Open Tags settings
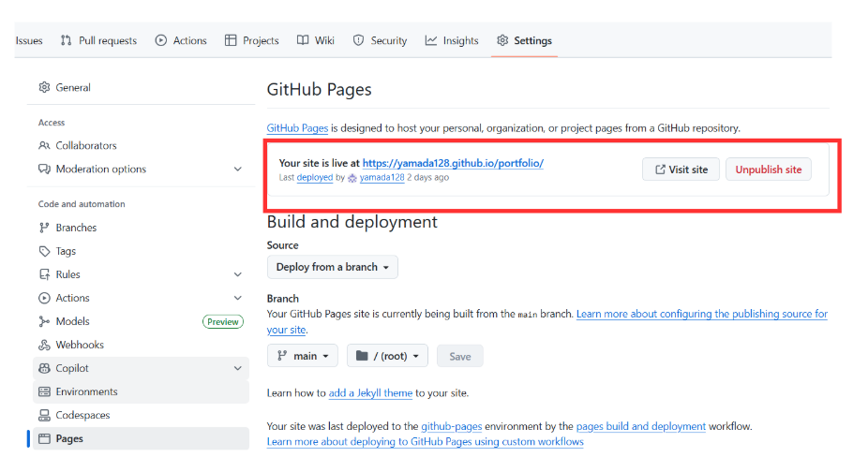Viewport: 868px width, 472px height. 141,251
